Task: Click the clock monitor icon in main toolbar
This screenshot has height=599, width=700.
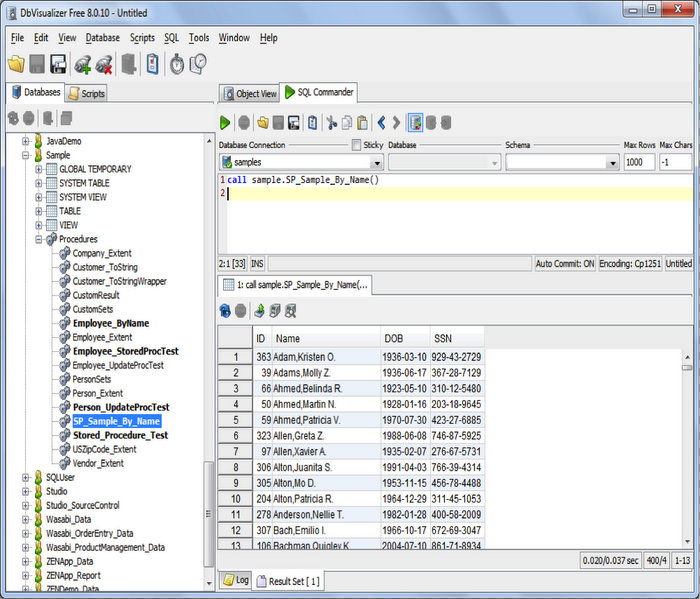Action: (198, 64)
